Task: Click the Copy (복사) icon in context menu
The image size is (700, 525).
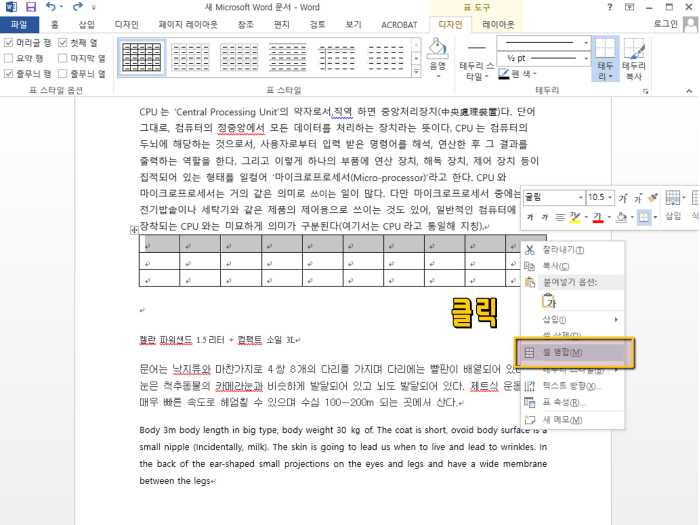Action: (529, 266)
